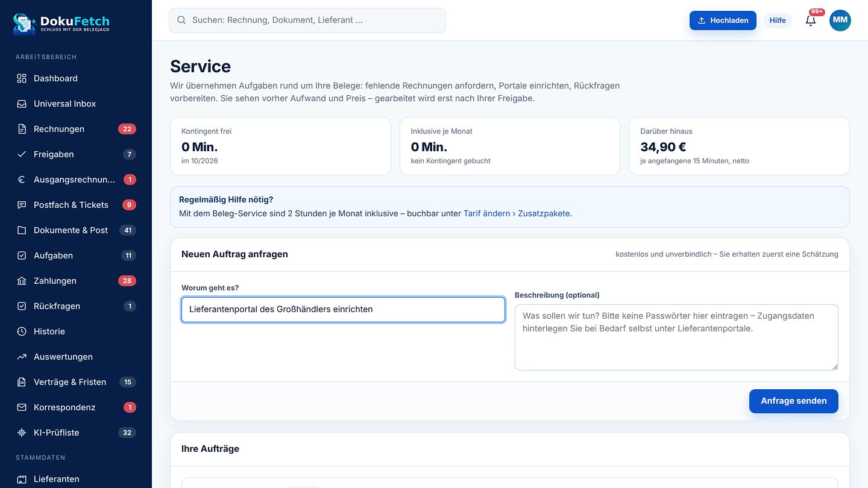Click the Rechnungen document icon
Viewport: 868px width, 488px height.
pyautogui.click(x=22, y=129)
